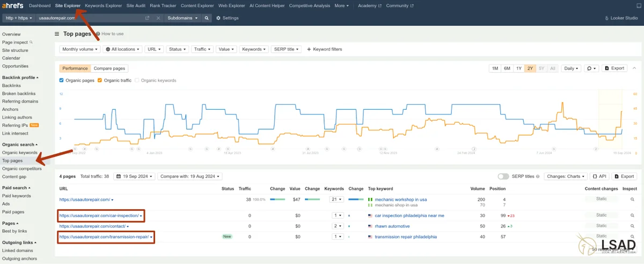The height and width of the screenshot is (264, 644).
Task: Open Rank Tracker in top menu
Action: (163, 5)
